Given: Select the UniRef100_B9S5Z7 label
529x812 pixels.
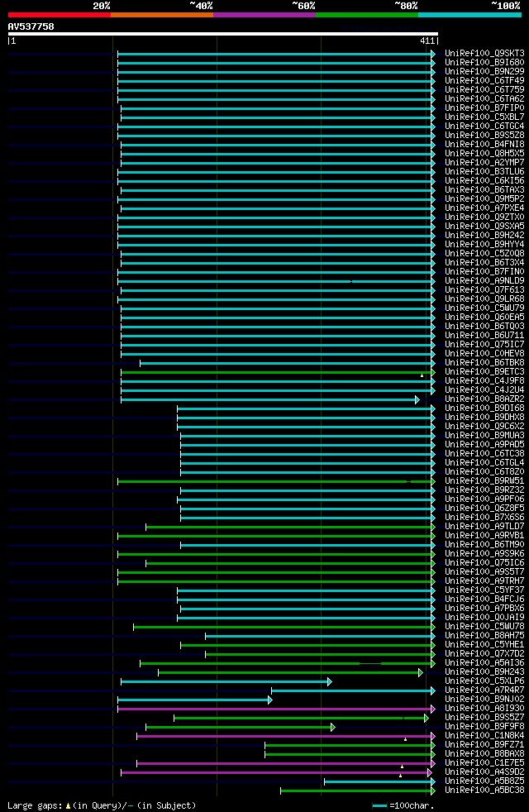Looking at the screenshot, I should pos(484,717).
